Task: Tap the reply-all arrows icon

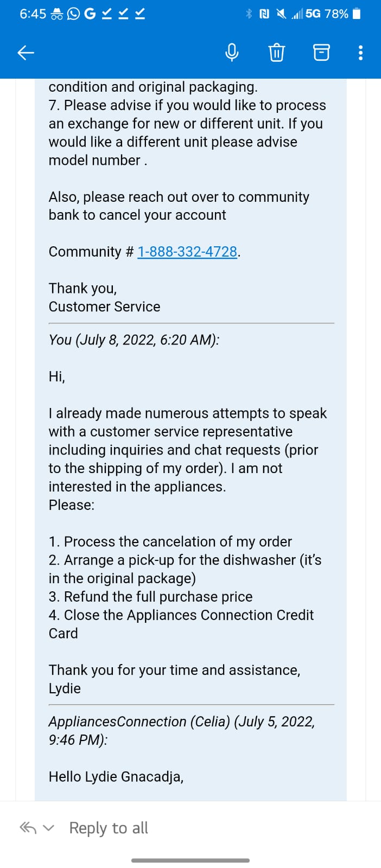Action: [x=28, y=828]
